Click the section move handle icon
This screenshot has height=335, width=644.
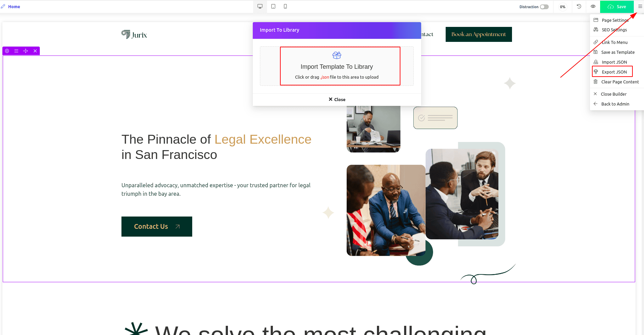[26, 51]
